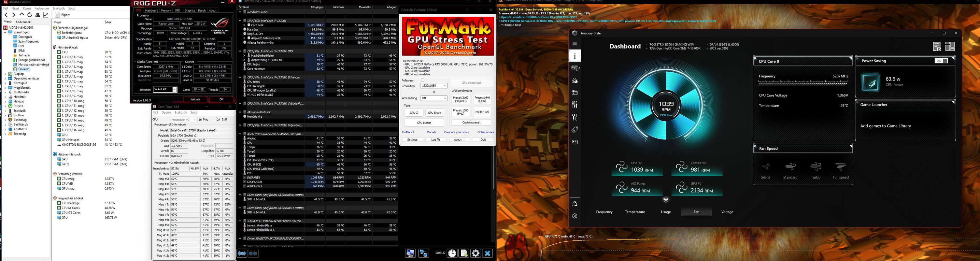Screen dimensions: 980x261
Task: Switch to the Temperature tab in Armoury Crate
Action: click(635, 212)
